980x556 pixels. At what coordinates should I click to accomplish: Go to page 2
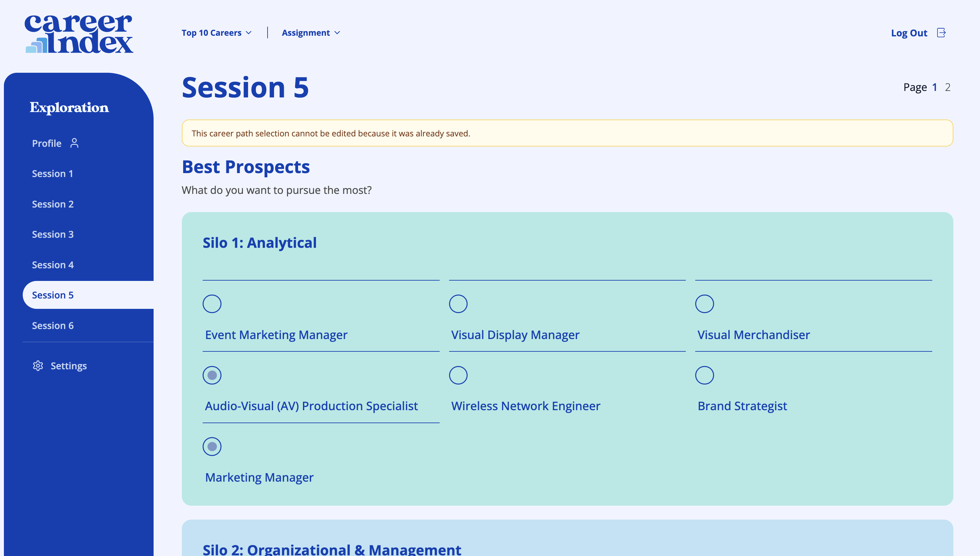pyautogui.click(x=948, y=87)
